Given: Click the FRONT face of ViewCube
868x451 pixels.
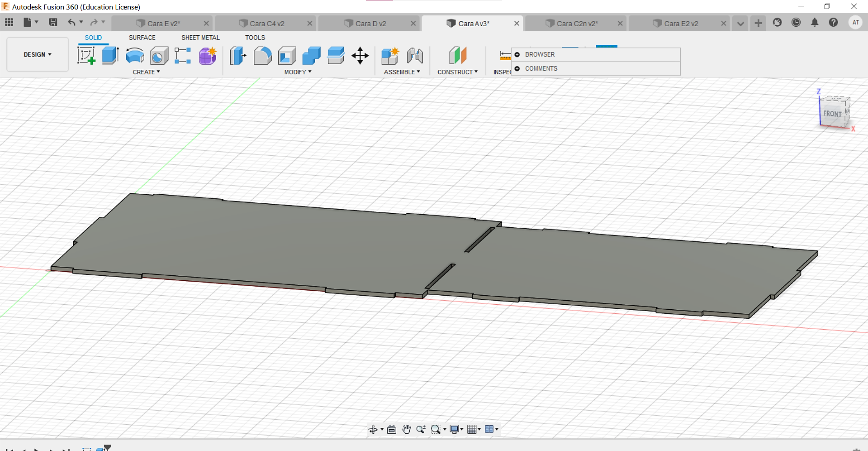Looking at the screenshot, I should click(832, 114).
